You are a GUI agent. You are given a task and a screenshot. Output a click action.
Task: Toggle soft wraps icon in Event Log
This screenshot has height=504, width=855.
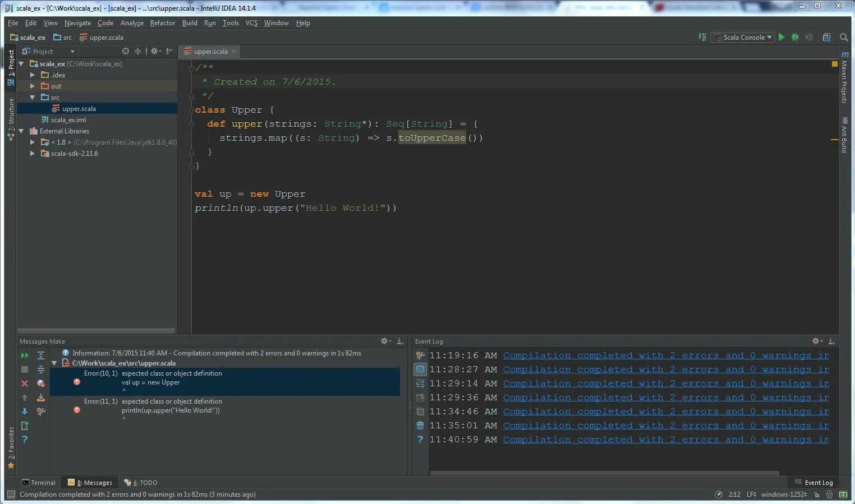coord(420,383)
